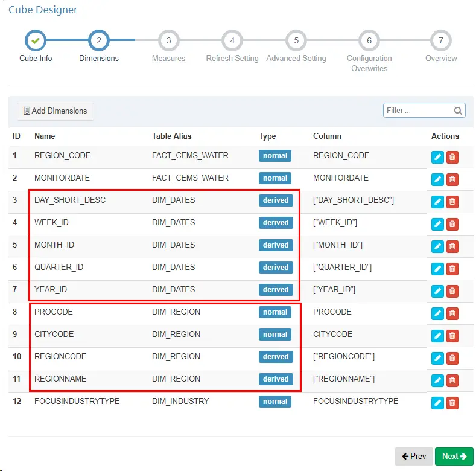Click the Prev button
This screenshot has height=471, width=476.
click(x=413, y=456)
